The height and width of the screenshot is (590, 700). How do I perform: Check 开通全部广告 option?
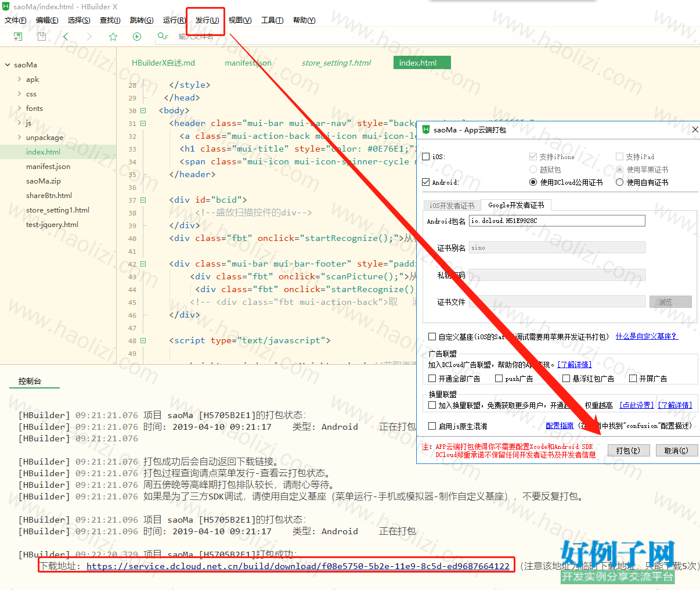pos(432,379)
